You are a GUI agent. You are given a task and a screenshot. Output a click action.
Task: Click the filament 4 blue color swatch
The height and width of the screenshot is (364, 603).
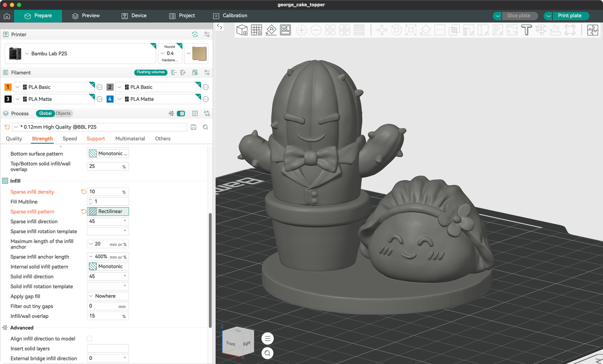click(110, 99)
